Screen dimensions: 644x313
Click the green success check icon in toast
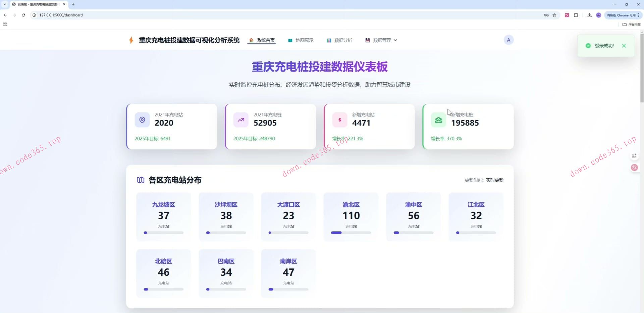pos(588,46)
